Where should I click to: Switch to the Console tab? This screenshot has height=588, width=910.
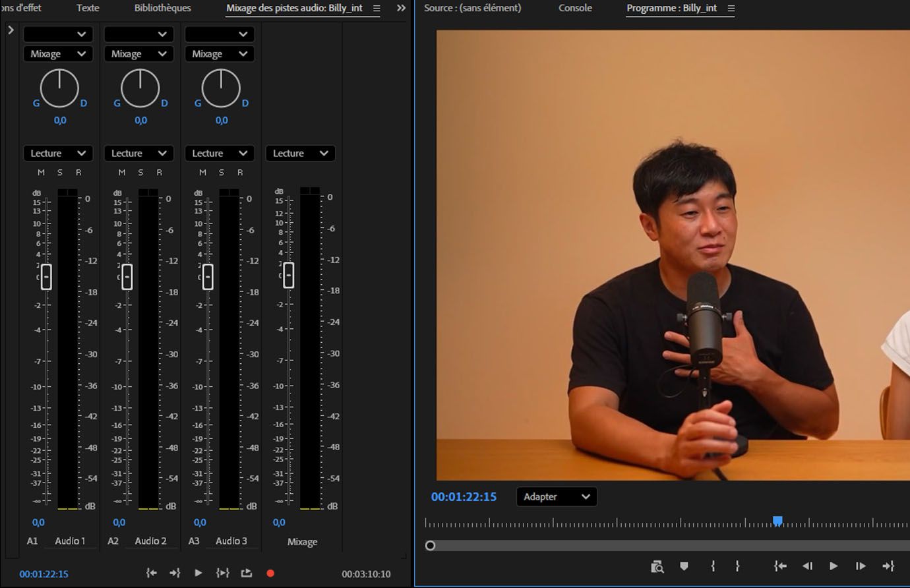point(574,8)
